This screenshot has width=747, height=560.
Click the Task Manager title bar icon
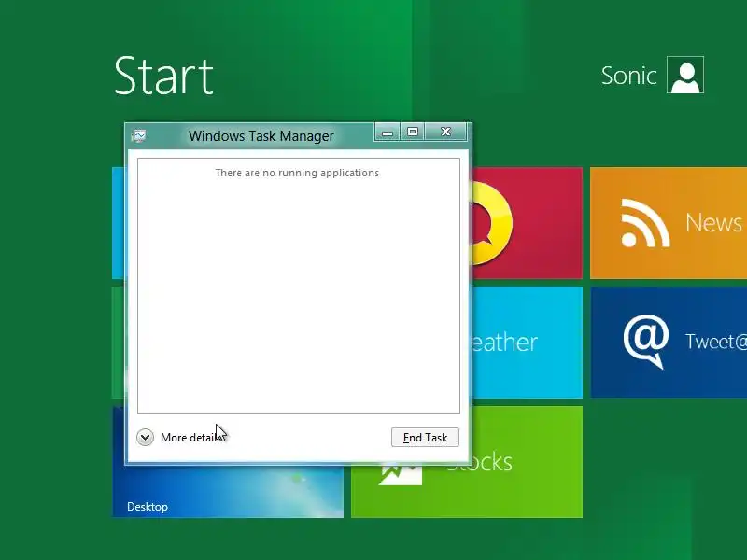tap(138, 136)
